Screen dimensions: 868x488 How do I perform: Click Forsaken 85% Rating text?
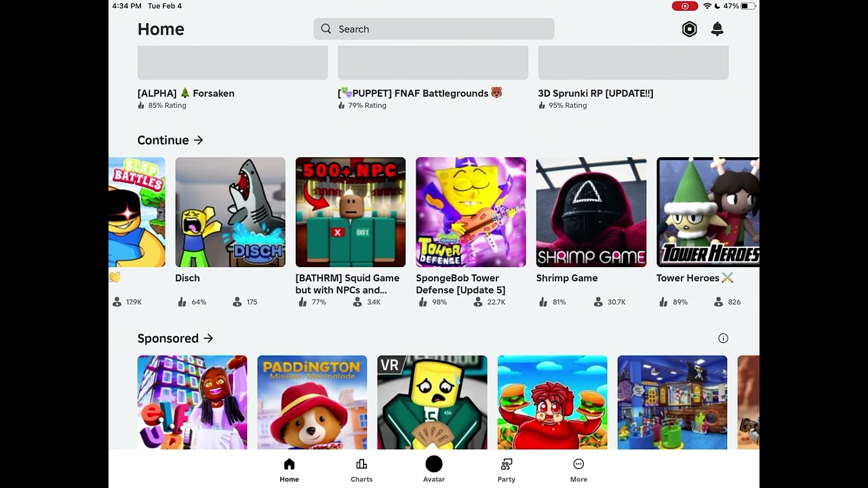pos(167,106)
